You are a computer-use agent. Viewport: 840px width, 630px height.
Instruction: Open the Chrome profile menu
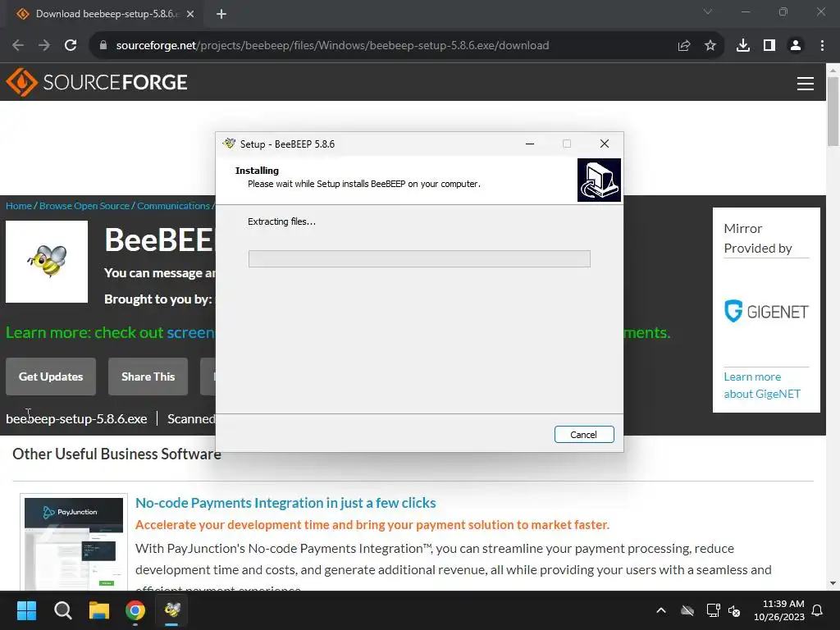coord(796,46)
